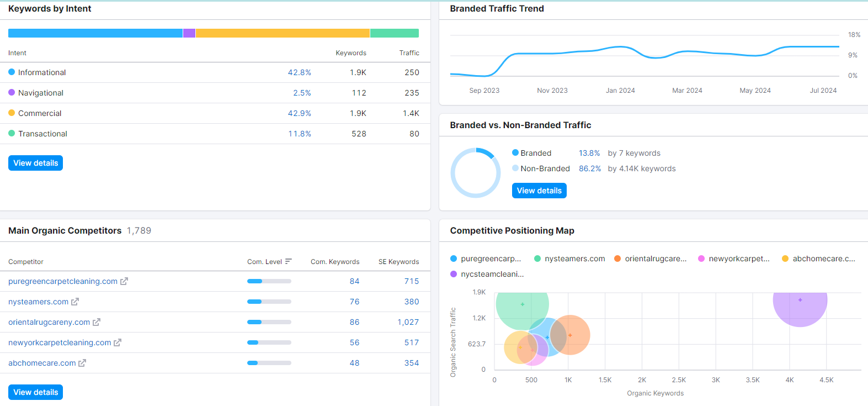
Task: Click Non-Branded 86.2% value
Action: (590, 168)
